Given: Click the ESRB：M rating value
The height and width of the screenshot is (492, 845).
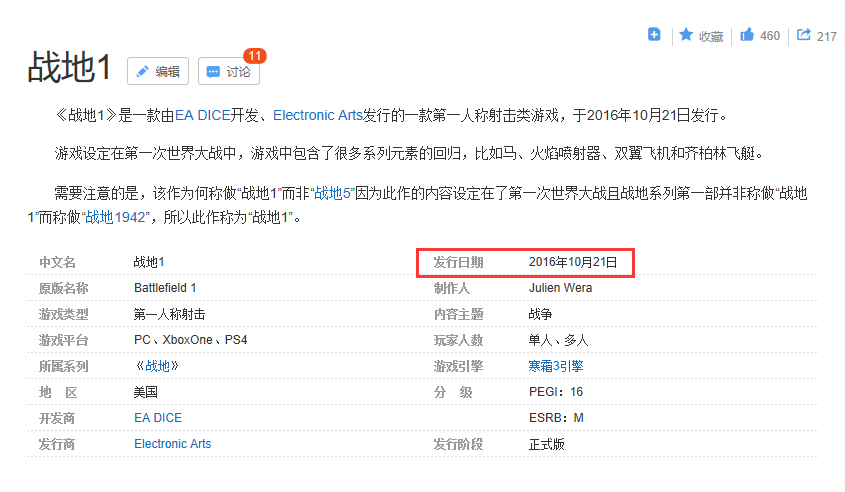Looking at the screenshot, I should tap(556, 418).
